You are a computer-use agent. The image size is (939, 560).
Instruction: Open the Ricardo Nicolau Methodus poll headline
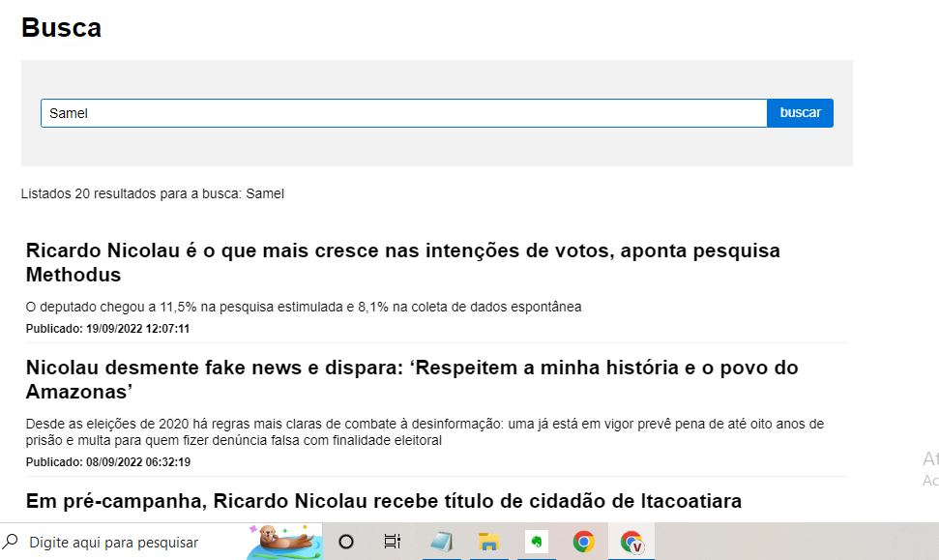(x=402, y=262)
